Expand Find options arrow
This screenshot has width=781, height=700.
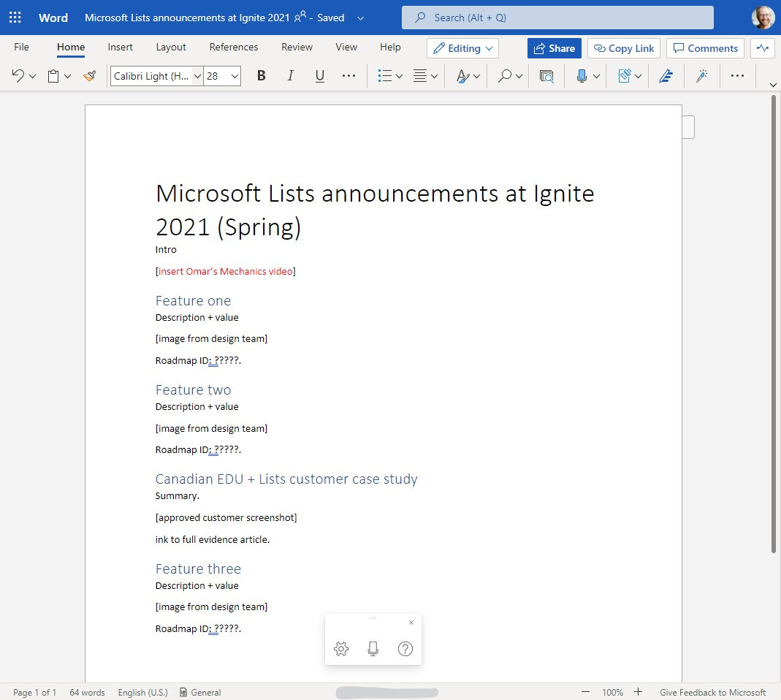[x=519, y=76]
